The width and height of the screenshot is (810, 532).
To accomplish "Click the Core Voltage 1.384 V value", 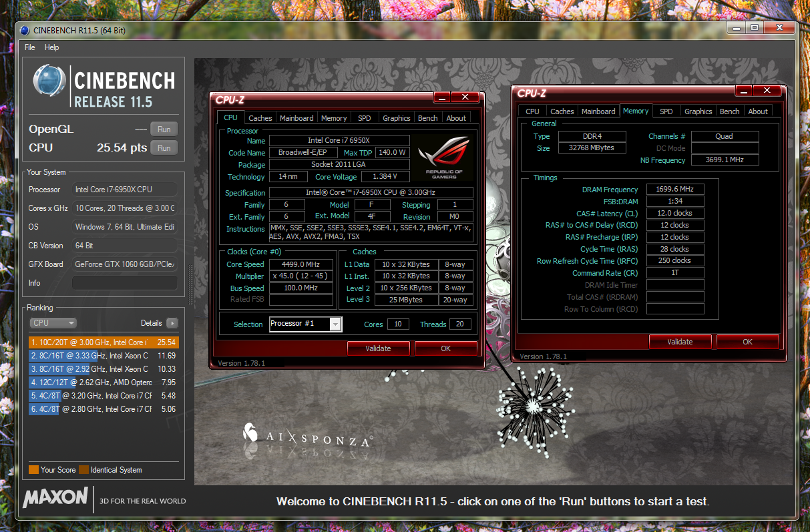I will point(385,177).
